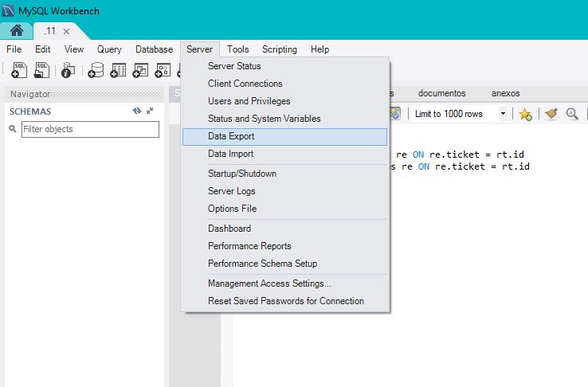The height and width of the screenshot is (387, 588).
Task: Choose Reset Saved Passwords for Connection
Action: (x=284, y=301)
